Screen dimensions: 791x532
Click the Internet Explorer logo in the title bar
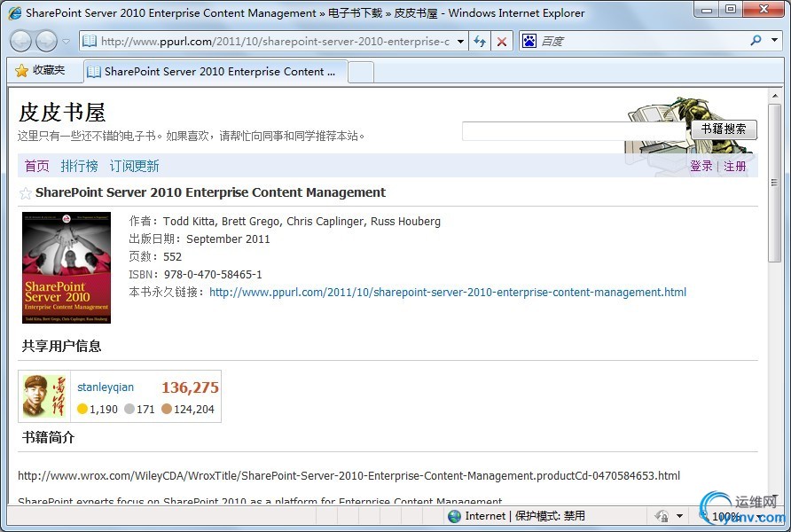[15, 12]
